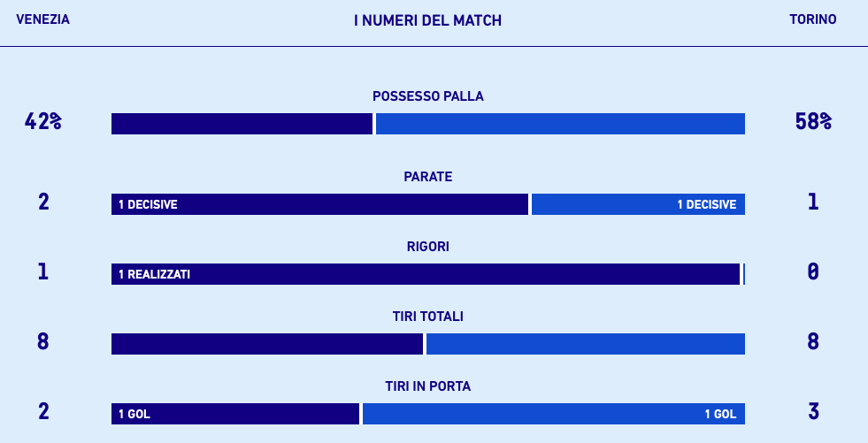
Task: Select the I NUMERI DEL MATCH title
Action: pos(427,20)
